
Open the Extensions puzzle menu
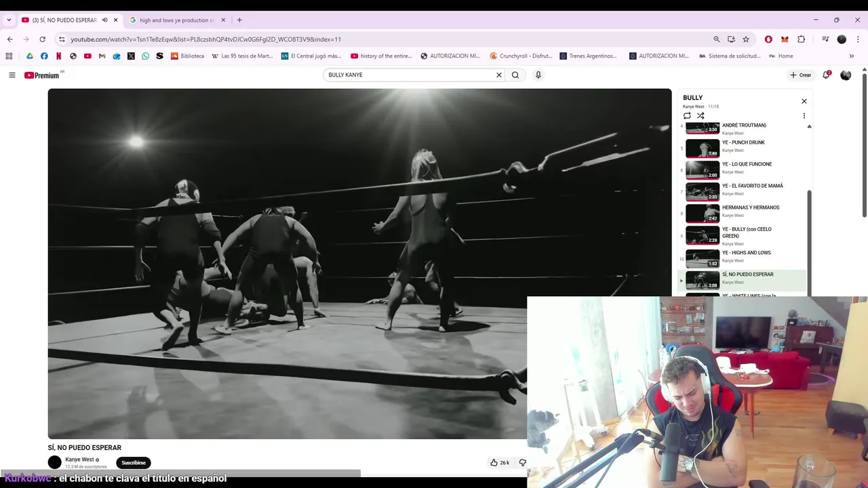click(801, 39)
